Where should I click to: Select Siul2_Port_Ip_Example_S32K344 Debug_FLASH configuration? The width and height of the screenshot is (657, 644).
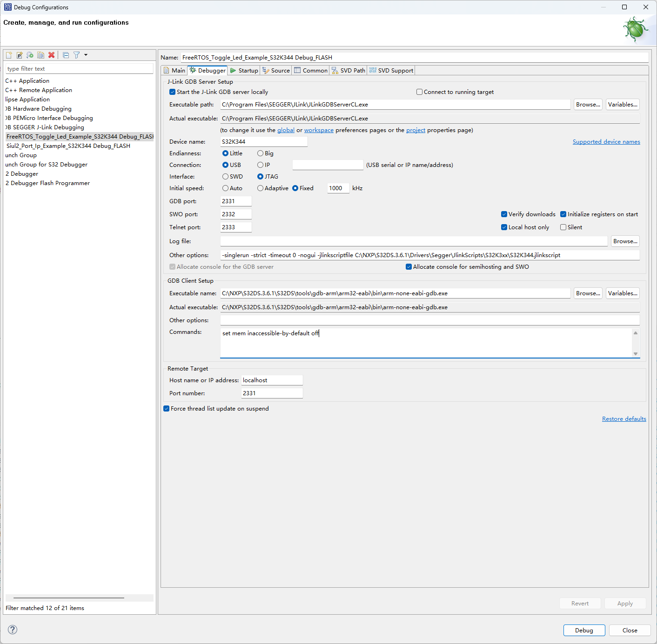(x=68, y=146)
